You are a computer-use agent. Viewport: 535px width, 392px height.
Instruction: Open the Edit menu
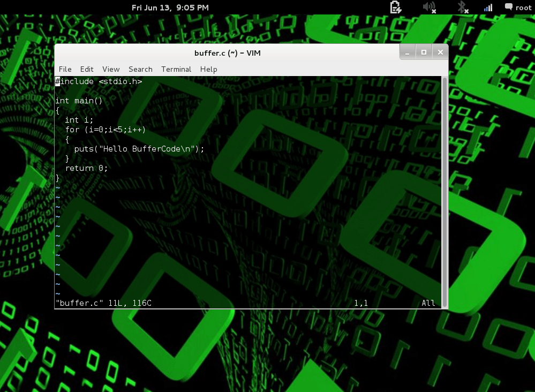[87, 69]
